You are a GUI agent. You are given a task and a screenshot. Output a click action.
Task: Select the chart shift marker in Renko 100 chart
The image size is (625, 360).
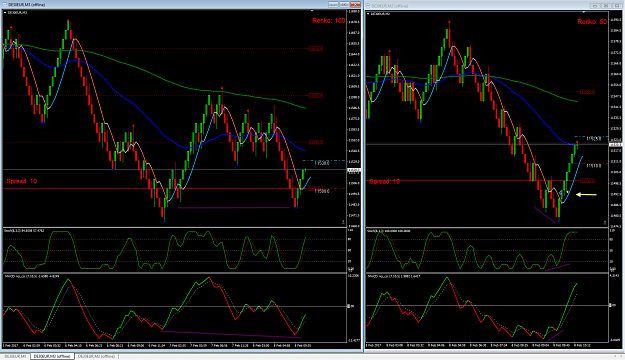pyautogui.click(x=312, y=11)
